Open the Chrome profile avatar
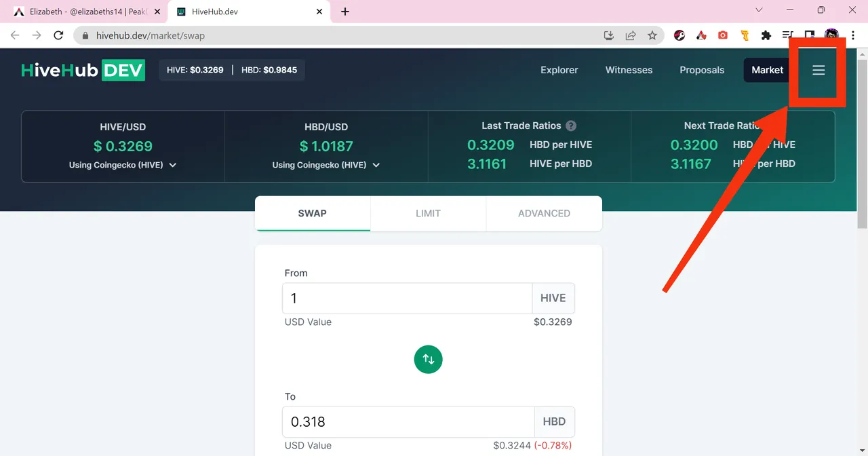The height and width of the screenshot is (456, 868). [x=831, y=35]
